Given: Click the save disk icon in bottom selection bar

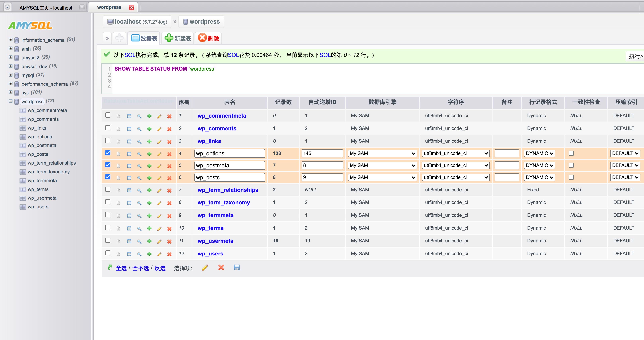Looking at the screenshot, I should tap(237, 268).
